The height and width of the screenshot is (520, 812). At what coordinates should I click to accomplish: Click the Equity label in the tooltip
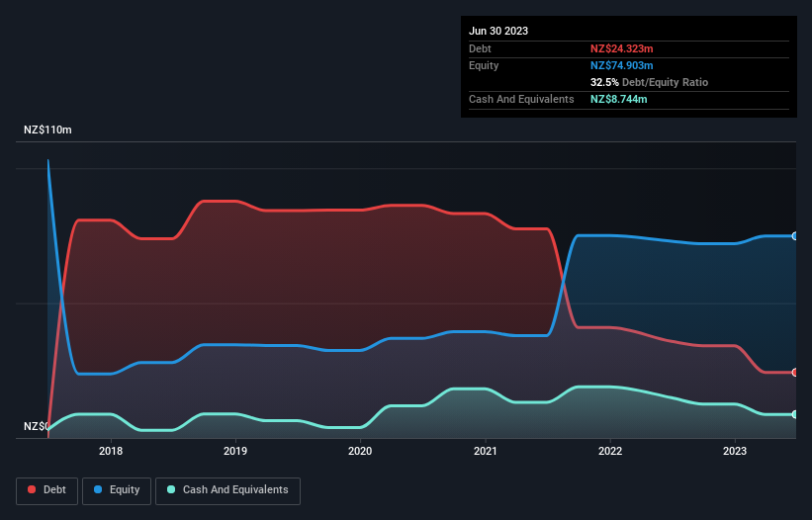click(x=484, y=65)
